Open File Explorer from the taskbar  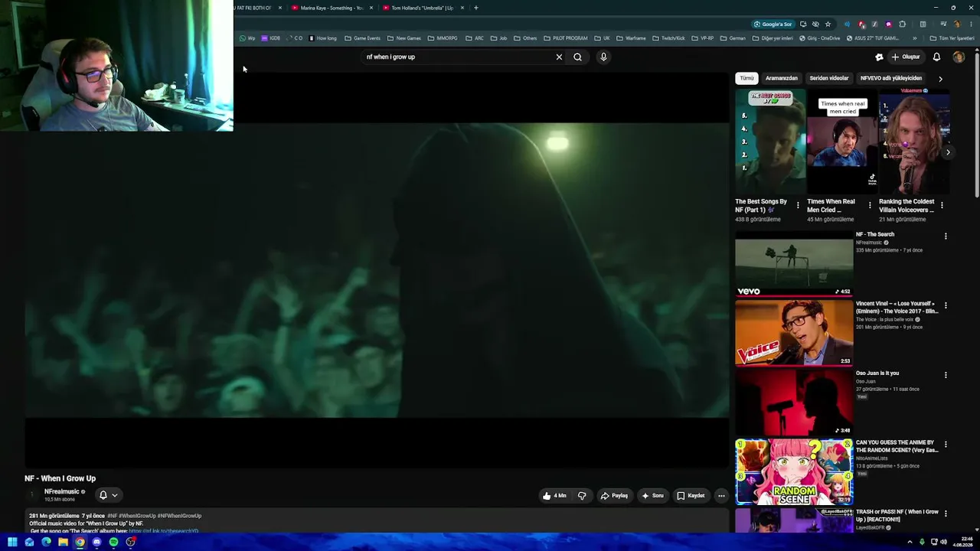(63, 542)
